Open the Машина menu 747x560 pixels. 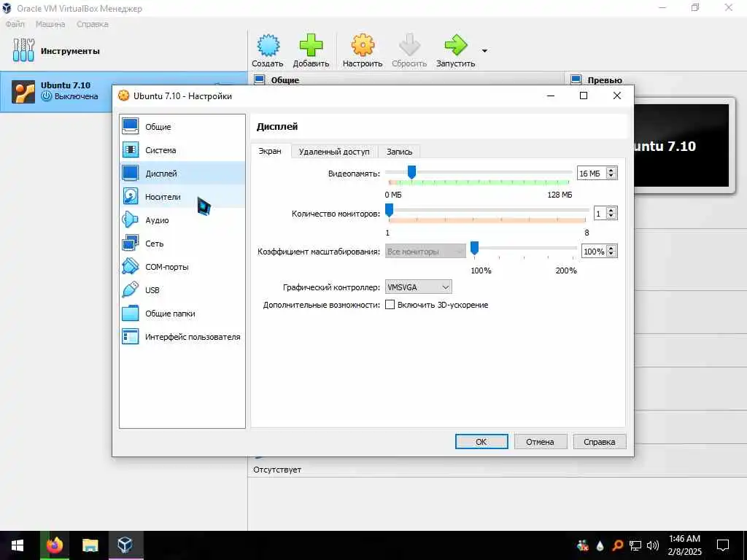click(50, 24)
